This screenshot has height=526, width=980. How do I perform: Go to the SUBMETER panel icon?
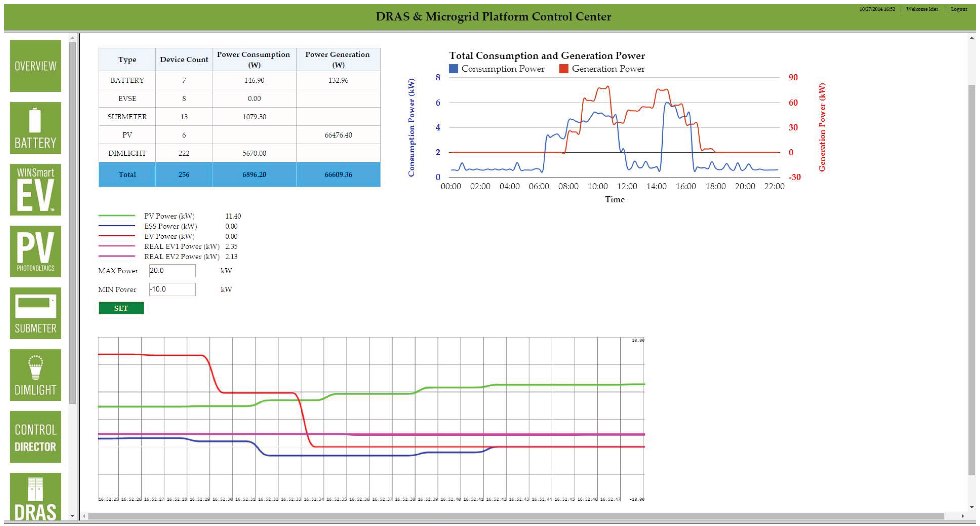[35, 313]
